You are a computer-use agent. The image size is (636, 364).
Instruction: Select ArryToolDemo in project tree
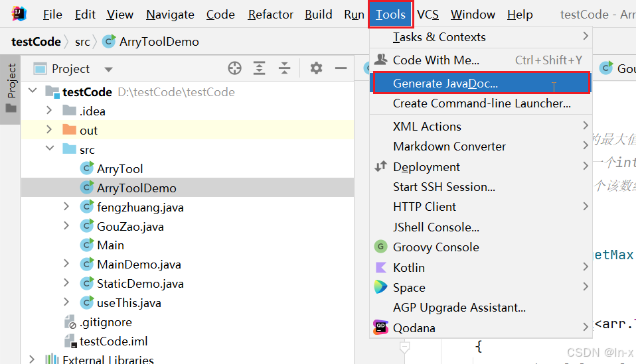[x=187, y=188]
